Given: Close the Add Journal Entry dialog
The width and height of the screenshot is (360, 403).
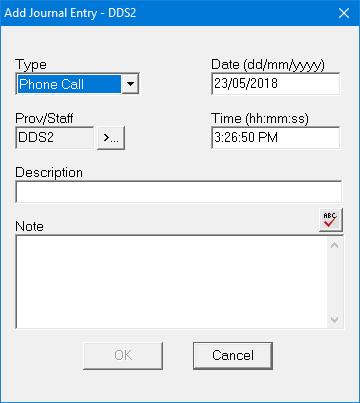Looking at the screenshot, I should (x=344, y=13).
